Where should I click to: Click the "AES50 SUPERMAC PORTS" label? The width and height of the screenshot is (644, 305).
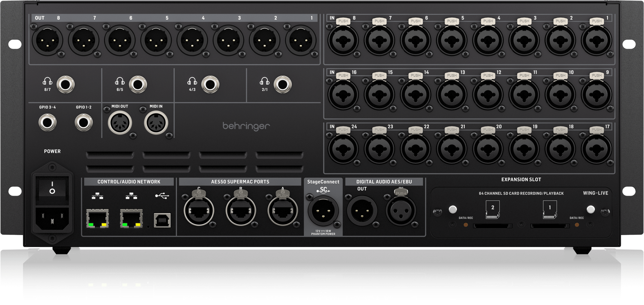[x=240, y=182]
